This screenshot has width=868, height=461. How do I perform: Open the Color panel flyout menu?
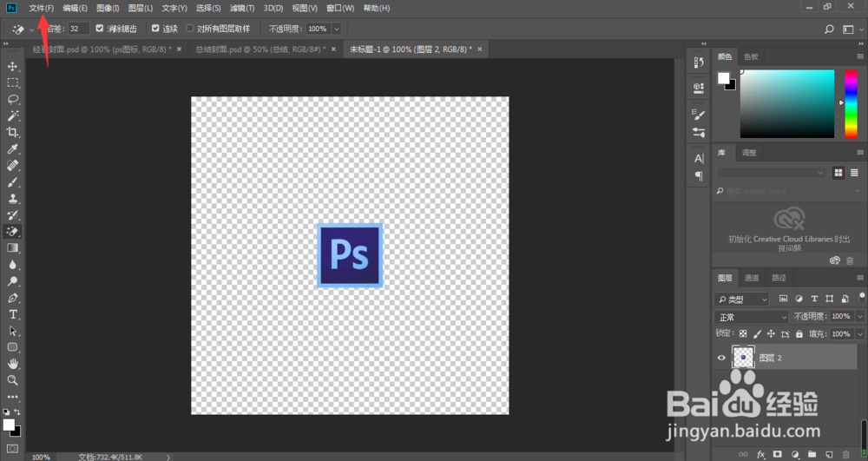(859, 56)
